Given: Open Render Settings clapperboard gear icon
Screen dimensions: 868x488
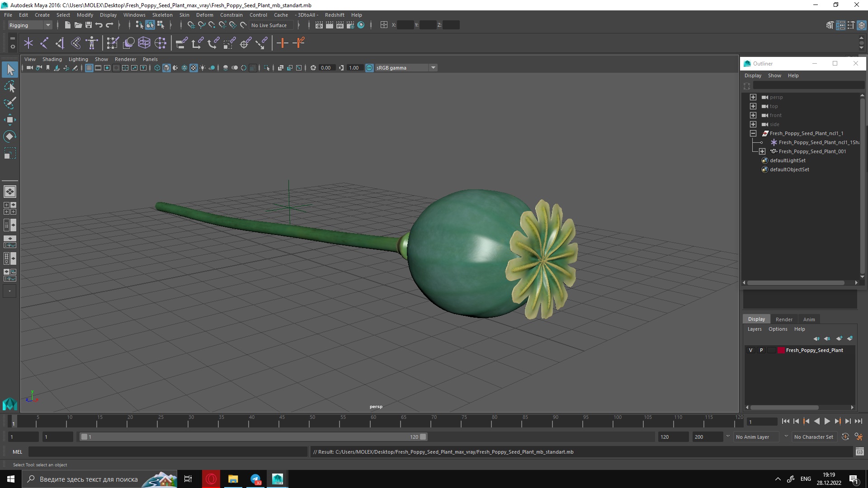Looking at the screenshot, I should point(350,25).
